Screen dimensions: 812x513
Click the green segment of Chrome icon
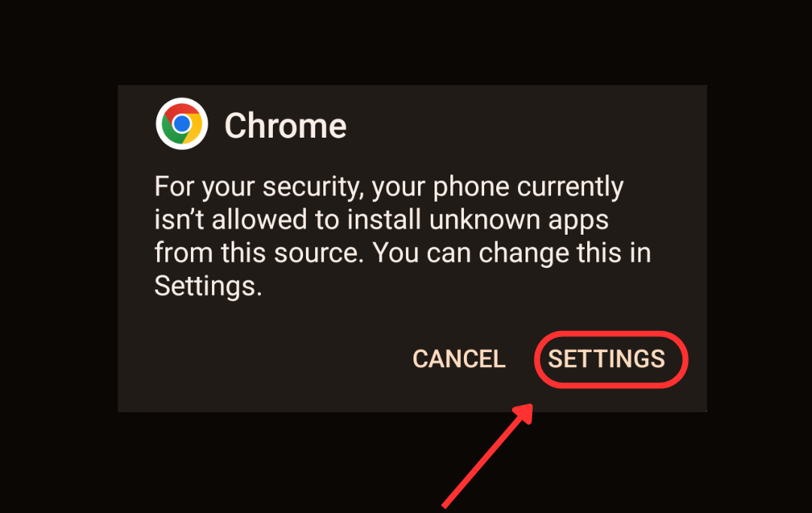click(170, 131)
